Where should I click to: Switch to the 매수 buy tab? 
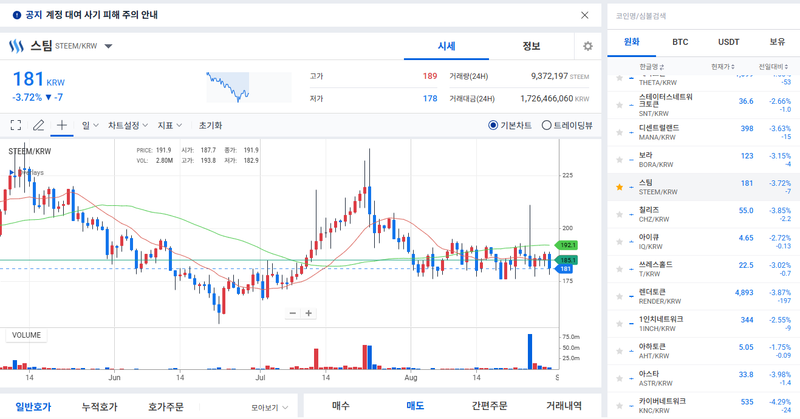341,406
